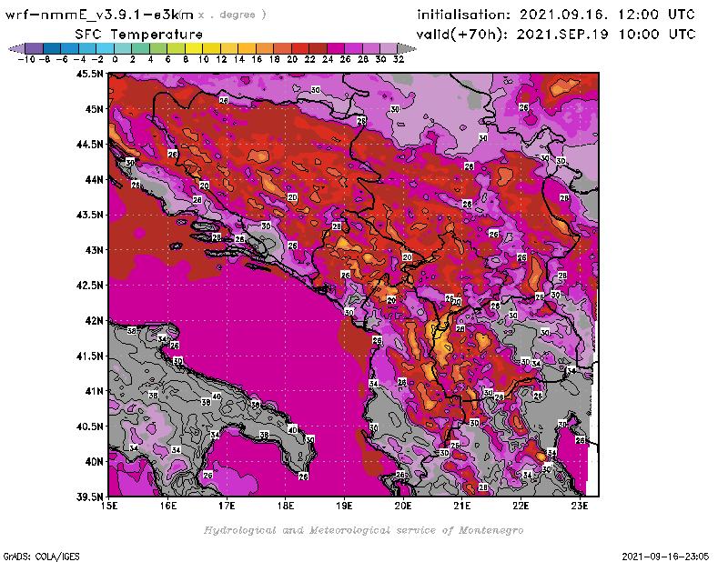Click the '18E' longitude axis label

[286, 506]
